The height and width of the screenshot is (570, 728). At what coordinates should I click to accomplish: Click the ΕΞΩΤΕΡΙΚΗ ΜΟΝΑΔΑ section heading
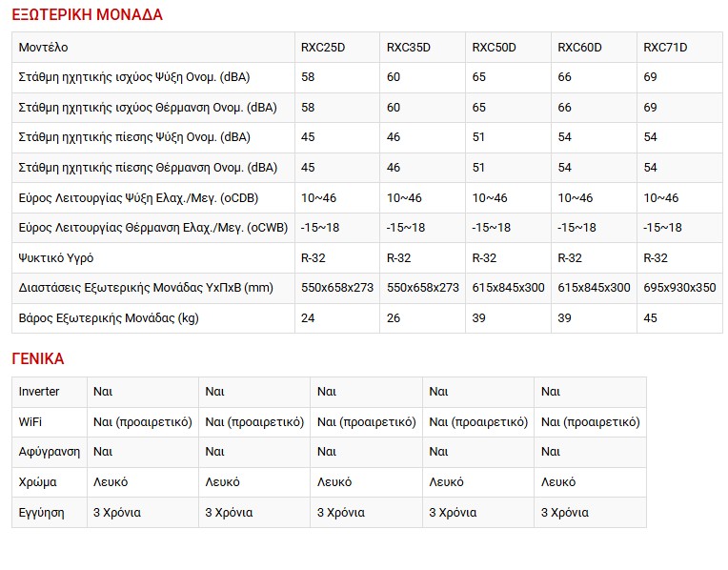[87, 14]
